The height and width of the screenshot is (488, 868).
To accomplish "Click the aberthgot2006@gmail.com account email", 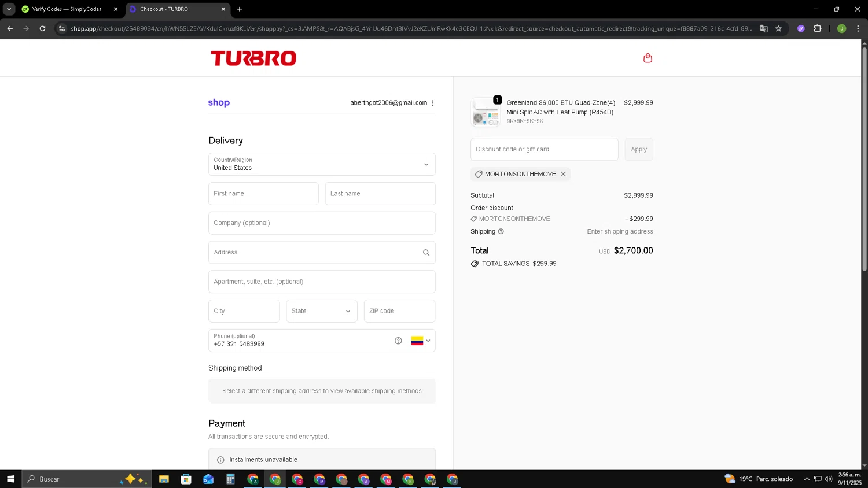I will (388, 103).
